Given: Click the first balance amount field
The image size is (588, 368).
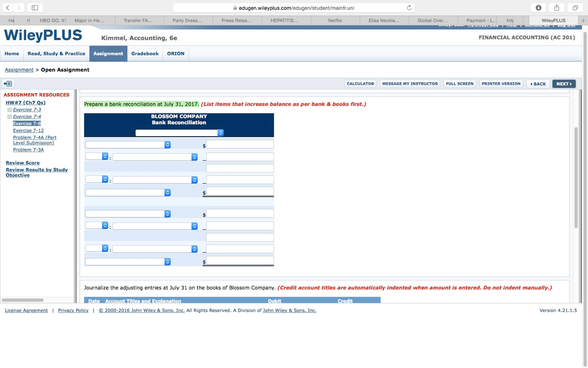Looking at the screenshot, I should click(x=240, y=144).
